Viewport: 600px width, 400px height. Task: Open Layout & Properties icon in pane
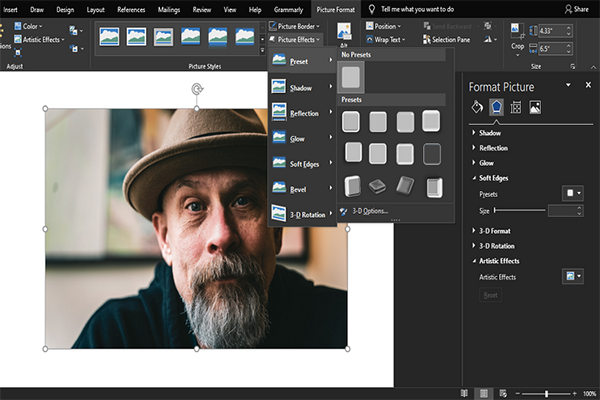[x=515, y=107]
